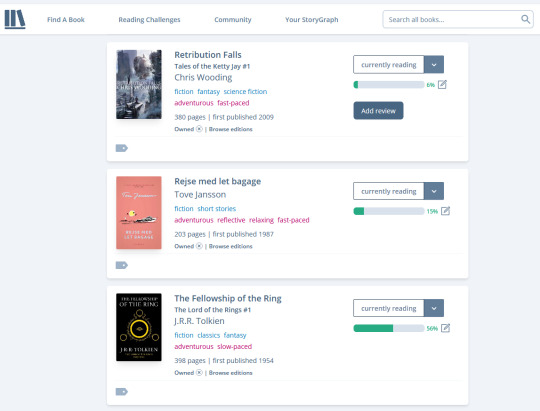Click '203 pages | first published 1987' text
This screenshot has height=411, width=540.
click(224, 234)
